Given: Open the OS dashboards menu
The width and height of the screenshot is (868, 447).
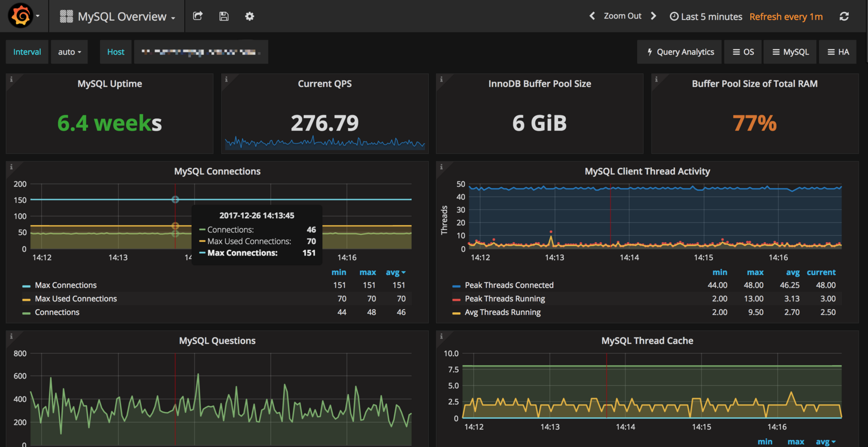Looking at the screenshot, I should tap(743, 52).
